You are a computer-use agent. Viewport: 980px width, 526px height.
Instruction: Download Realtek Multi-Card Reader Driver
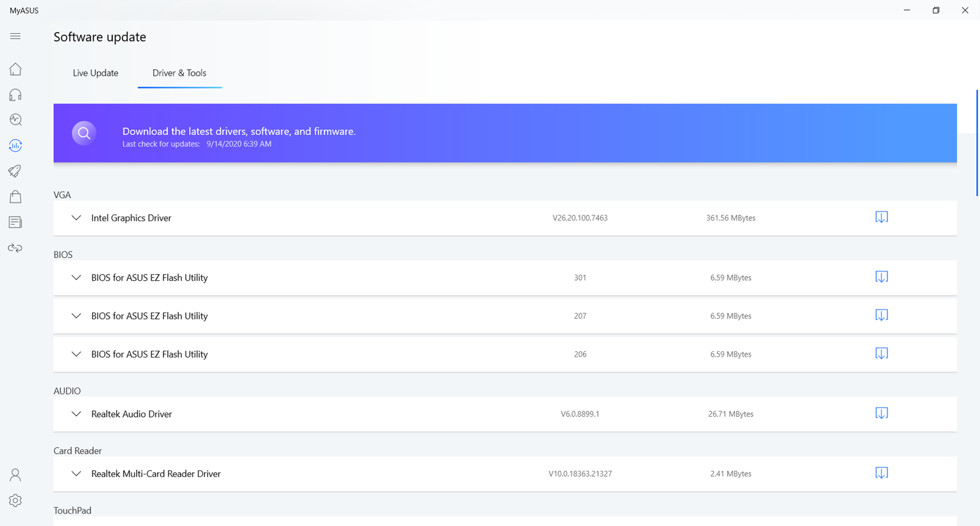click(x=881, y=473)
